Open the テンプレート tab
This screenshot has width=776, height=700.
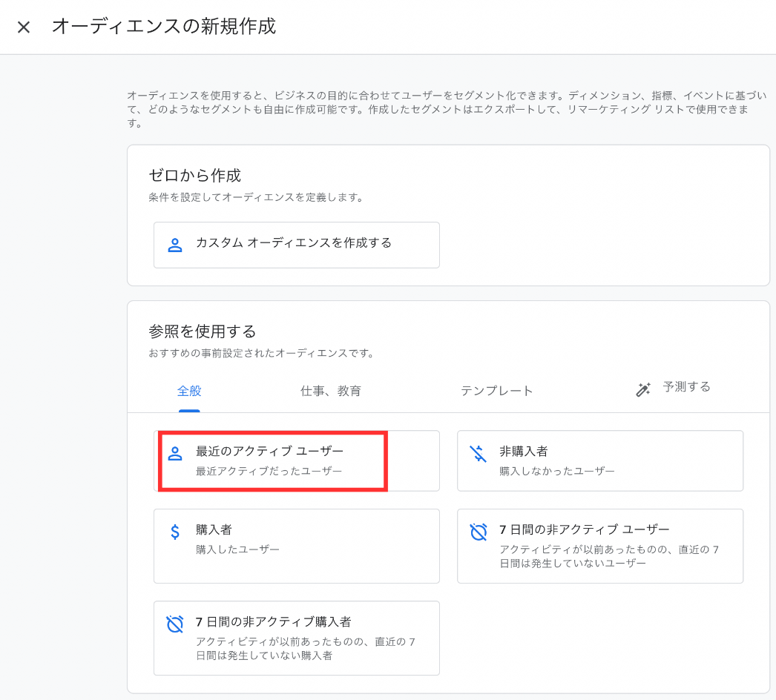tap(496, 391)
